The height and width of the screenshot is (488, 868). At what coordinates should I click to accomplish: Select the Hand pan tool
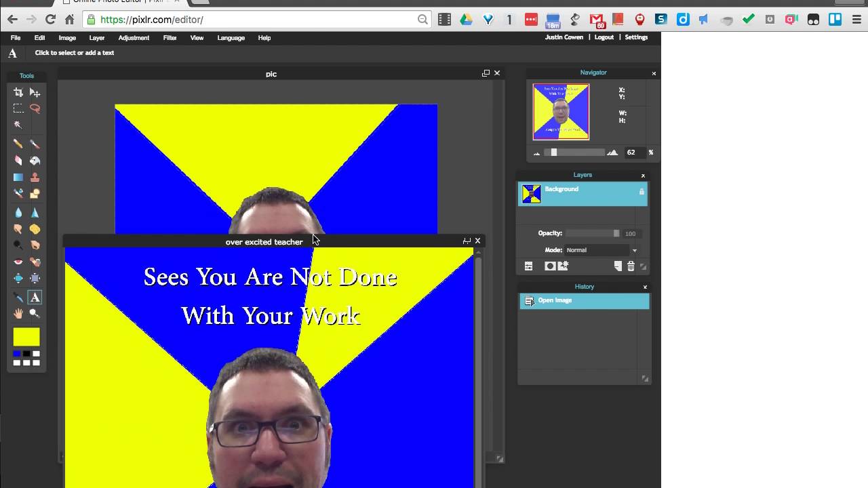(x=18, y=314)
